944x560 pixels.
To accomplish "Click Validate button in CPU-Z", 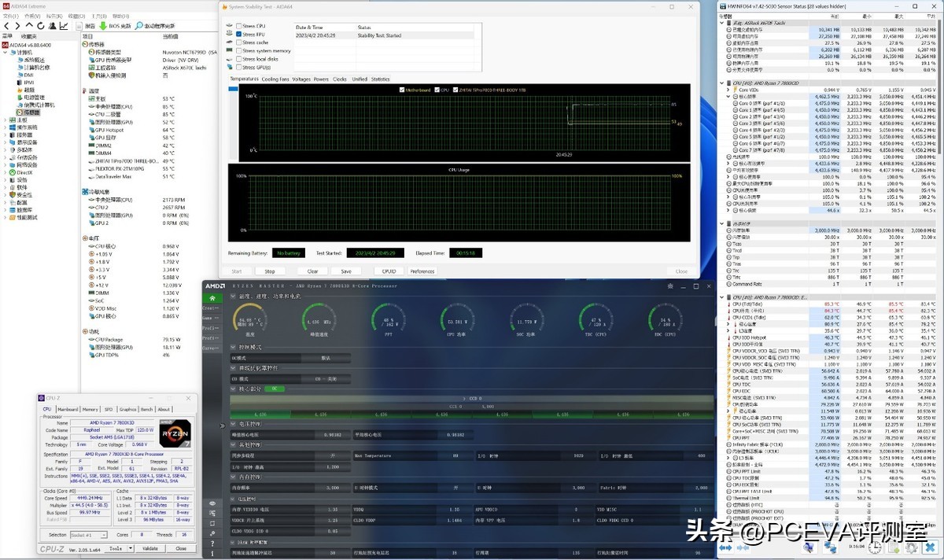I will (150, 548).
